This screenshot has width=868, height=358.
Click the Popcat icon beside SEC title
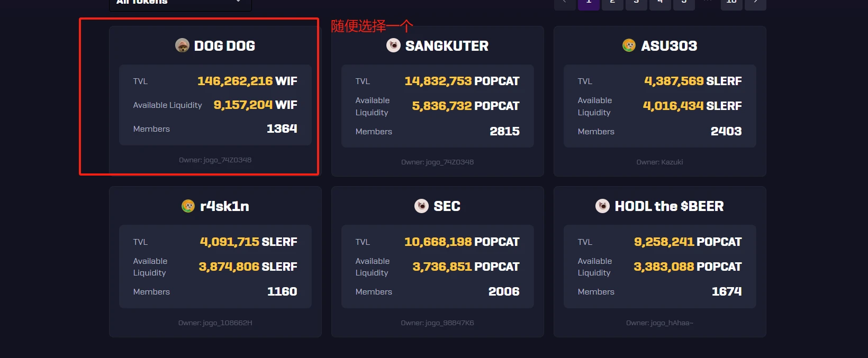(x=421, y=206)
